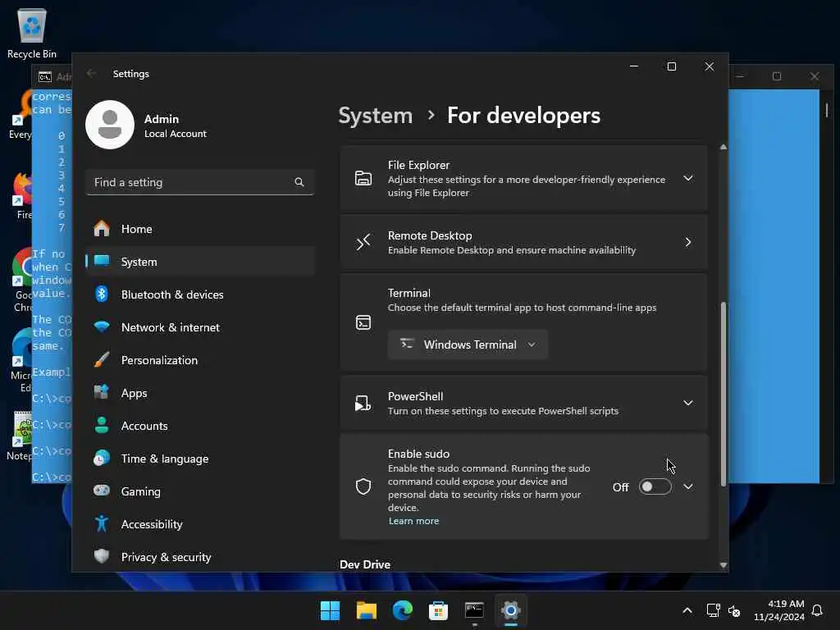The image size is (840, 630).
Task: Click the File Explorer folder icon
Action: [363, 178]
